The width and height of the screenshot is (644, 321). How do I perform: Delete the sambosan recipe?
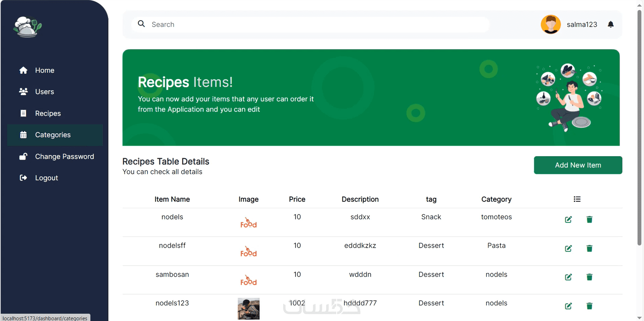coord(589,277)
